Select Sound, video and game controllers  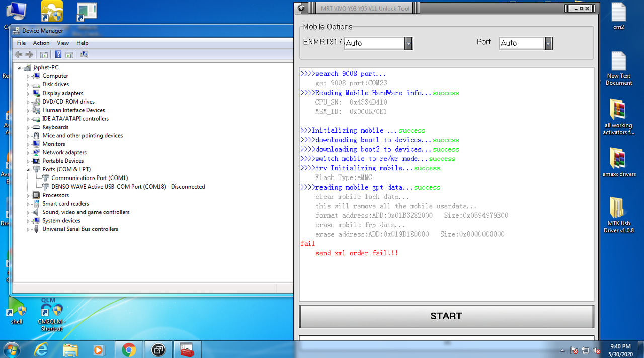tap(86, 212)
